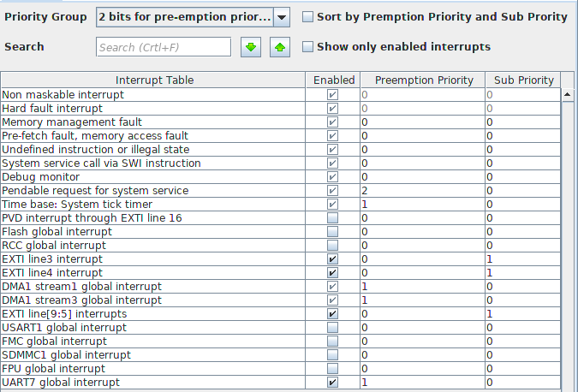Screen dimensions: 578x392
Task: Click the Sub Priority column header
Action: tap(523, 80)
